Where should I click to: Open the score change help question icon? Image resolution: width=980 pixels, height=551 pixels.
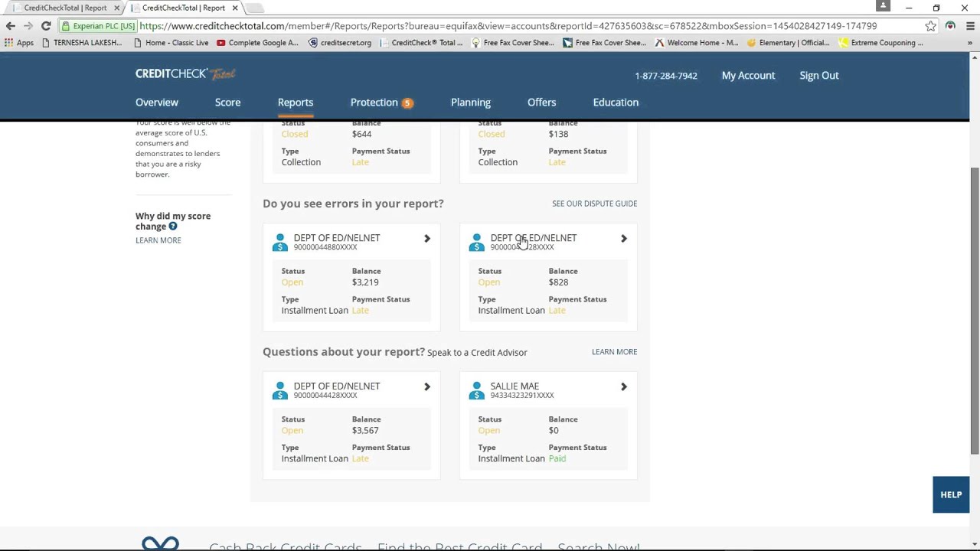click(173, 227)
